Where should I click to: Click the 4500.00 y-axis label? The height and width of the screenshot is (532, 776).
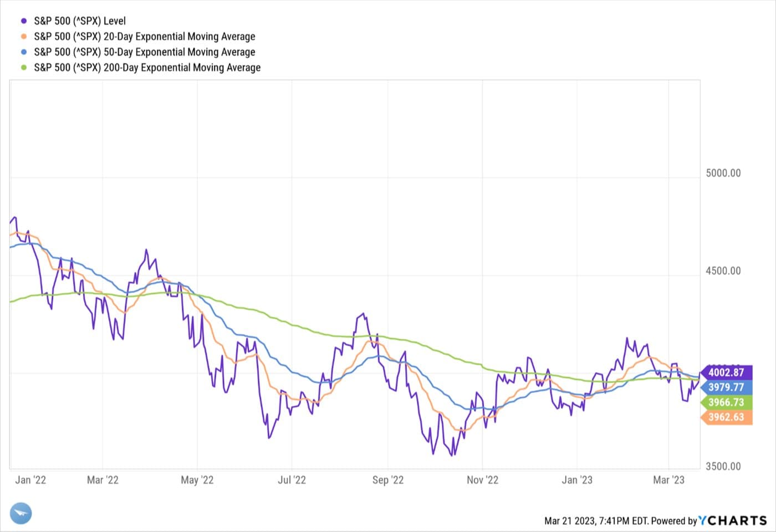click(x=723, y=271)
